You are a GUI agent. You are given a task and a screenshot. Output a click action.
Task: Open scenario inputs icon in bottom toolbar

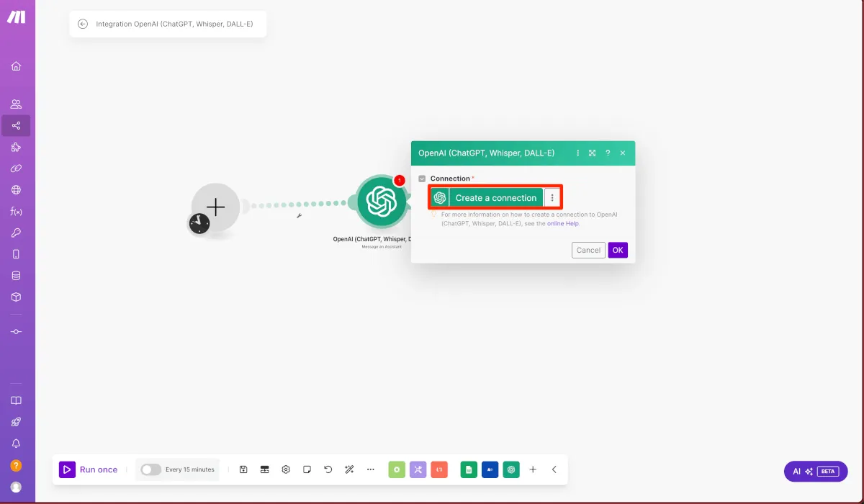(x=264, y=469)
